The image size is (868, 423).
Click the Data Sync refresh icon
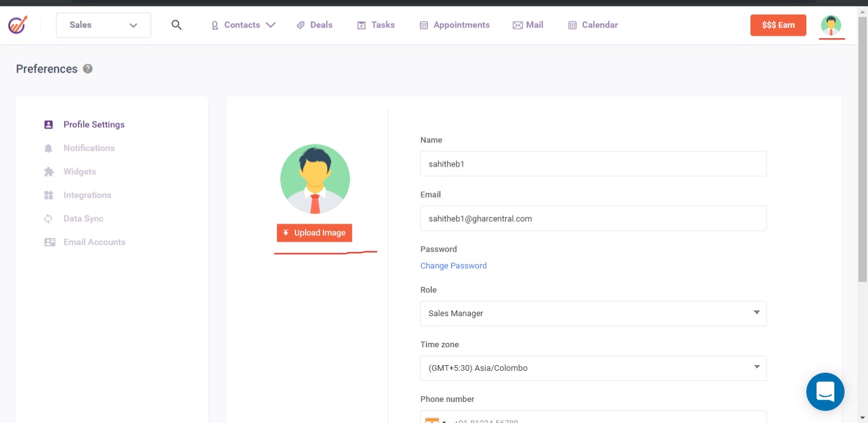click(x=49, y=219)
